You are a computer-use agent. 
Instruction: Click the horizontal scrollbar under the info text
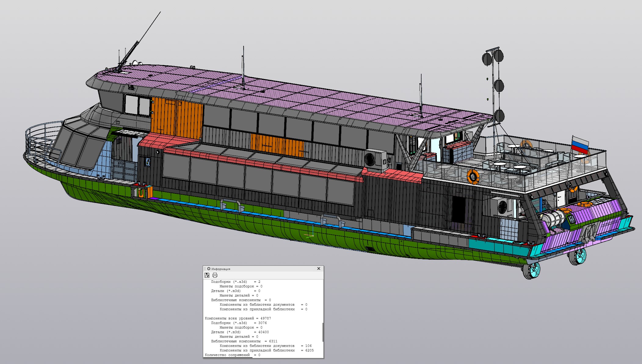(228, 357)
